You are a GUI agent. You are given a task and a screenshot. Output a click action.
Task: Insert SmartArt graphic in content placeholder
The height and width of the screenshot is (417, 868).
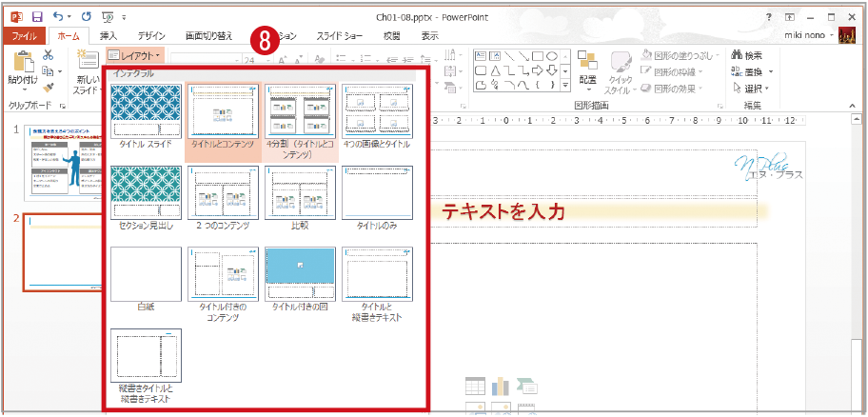click(x=527, y=387)
